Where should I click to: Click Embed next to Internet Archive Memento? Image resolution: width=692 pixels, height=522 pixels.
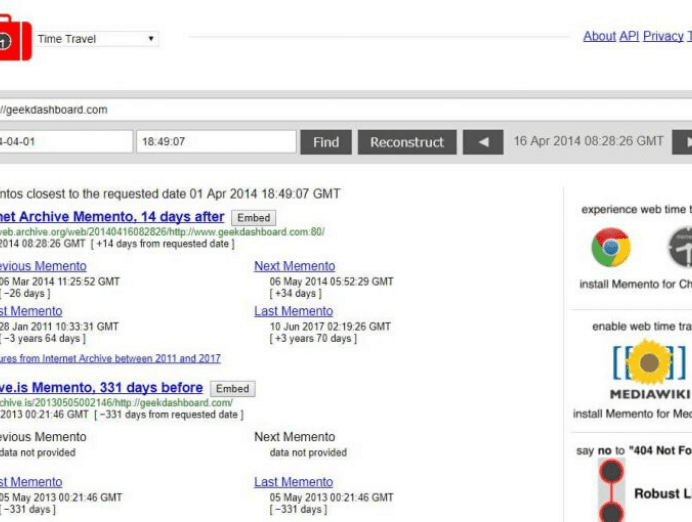[253, 218]
